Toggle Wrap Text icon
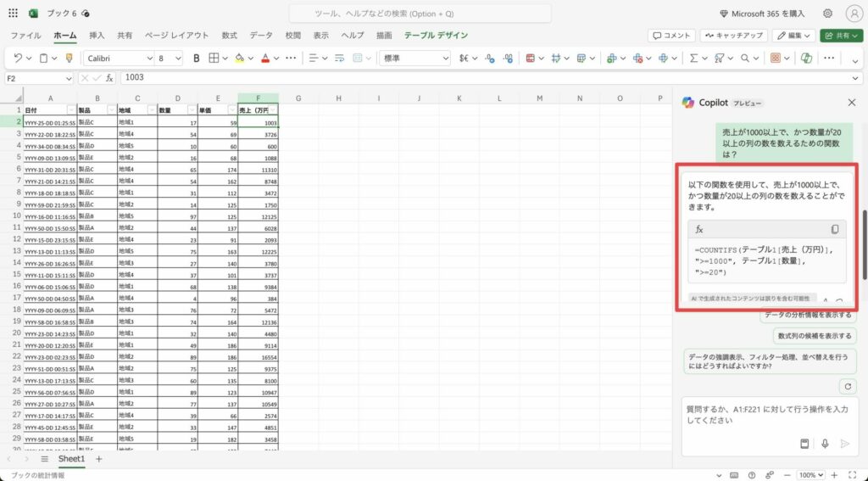868x481 pixels. tap(339, 59)
